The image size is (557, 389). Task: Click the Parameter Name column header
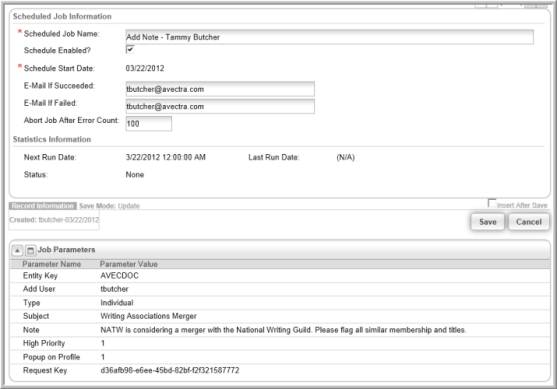tap(52, 264)
